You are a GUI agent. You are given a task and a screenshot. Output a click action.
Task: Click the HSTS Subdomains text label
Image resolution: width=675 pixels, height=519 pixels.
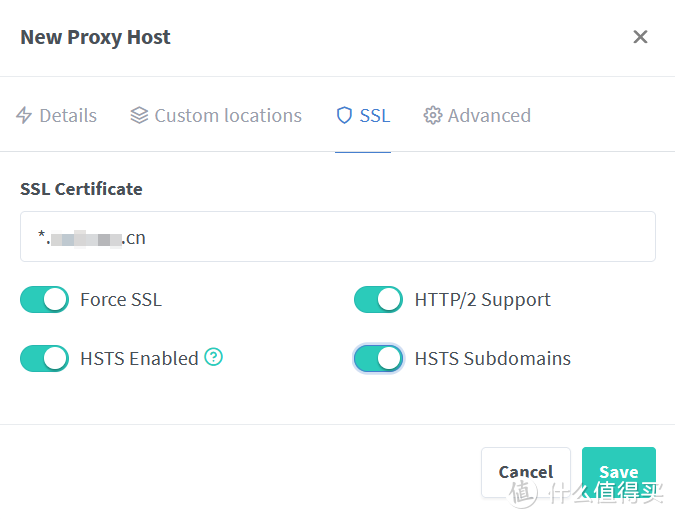492,358
